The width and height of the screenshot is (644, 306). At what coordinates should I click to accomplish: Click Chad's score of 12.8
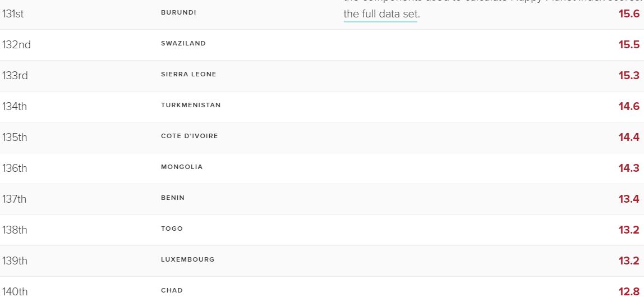[629, 292]
